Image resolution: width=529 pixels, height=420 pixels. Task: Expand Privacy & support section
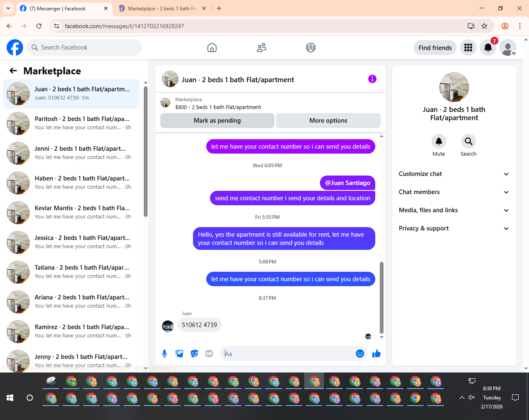[x=454, y=228]
